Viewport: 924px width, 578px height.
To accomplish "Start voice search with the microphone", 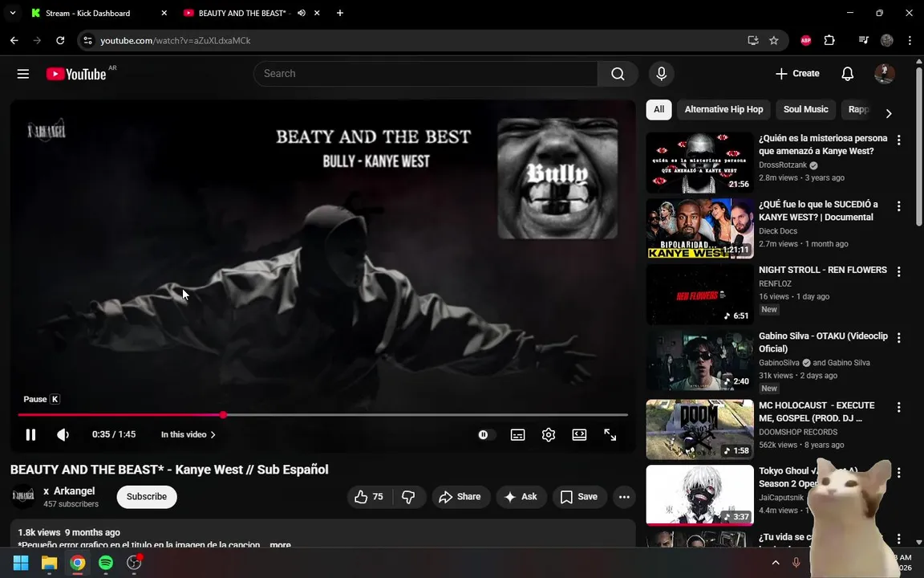I will (661, 74).
